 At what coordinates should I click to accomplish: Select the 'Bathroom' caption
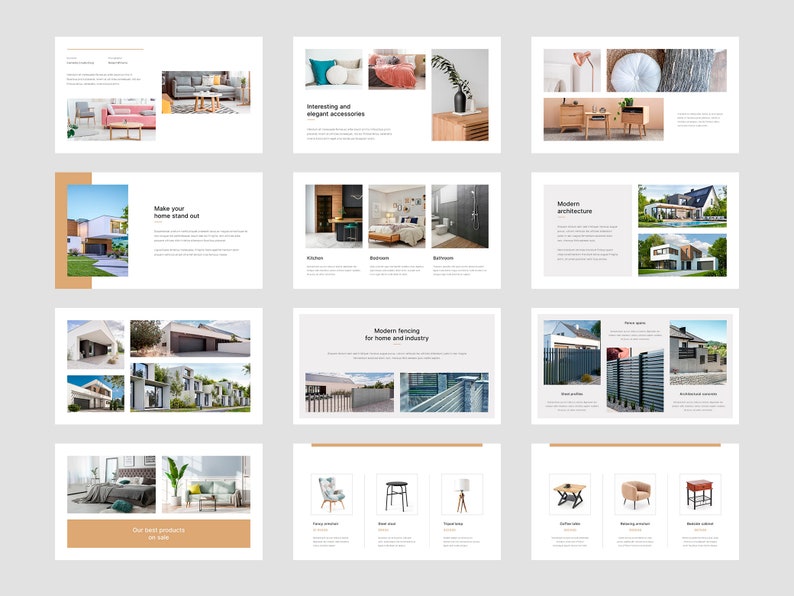443,258
